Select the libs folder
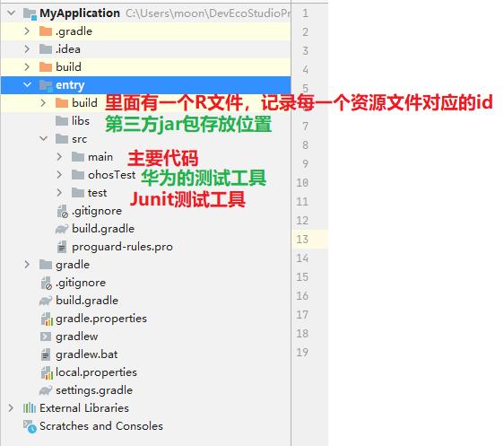The image size is (504, 446). 145,121
